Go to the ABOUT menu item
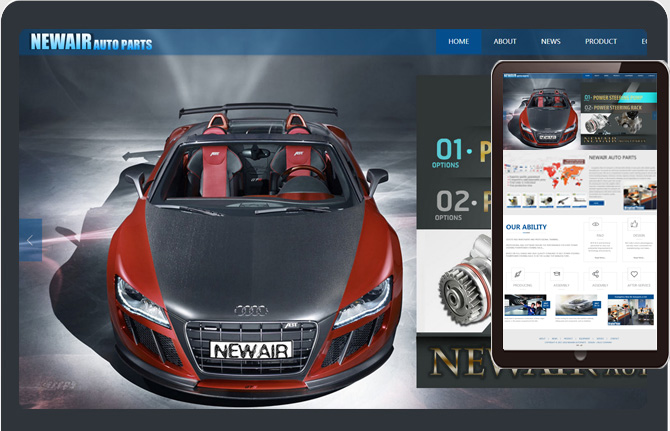 tap(505, 41)
